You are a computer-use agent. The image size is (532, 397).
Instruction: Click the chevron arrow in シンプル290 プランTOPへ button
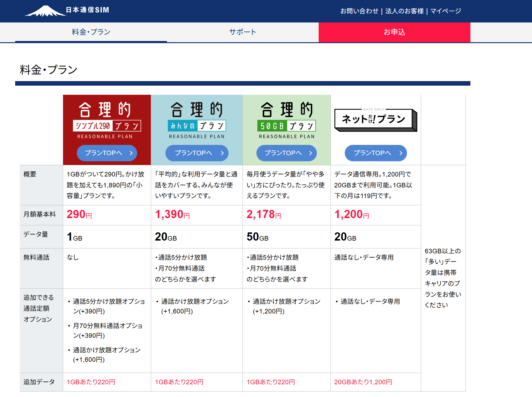[131, 153]
